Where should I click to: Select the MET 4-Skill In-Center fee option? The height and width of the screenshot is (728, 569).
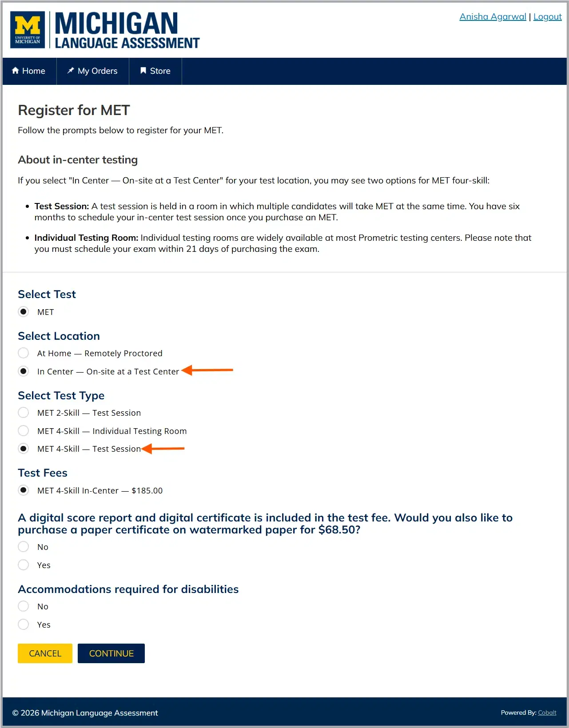click(x=23, y=490)
